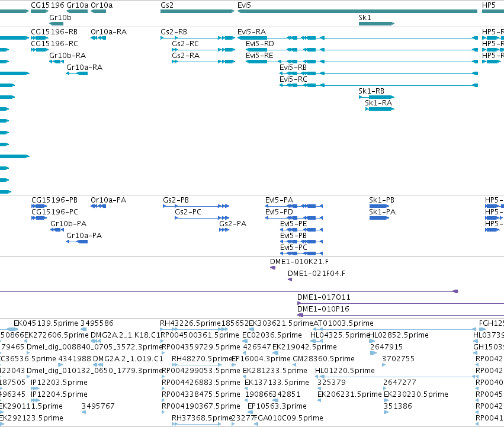Select transcript Gs2-RA glyph
Image resolution: width=504 pixels, height=427 pixels.
[204, 62]
